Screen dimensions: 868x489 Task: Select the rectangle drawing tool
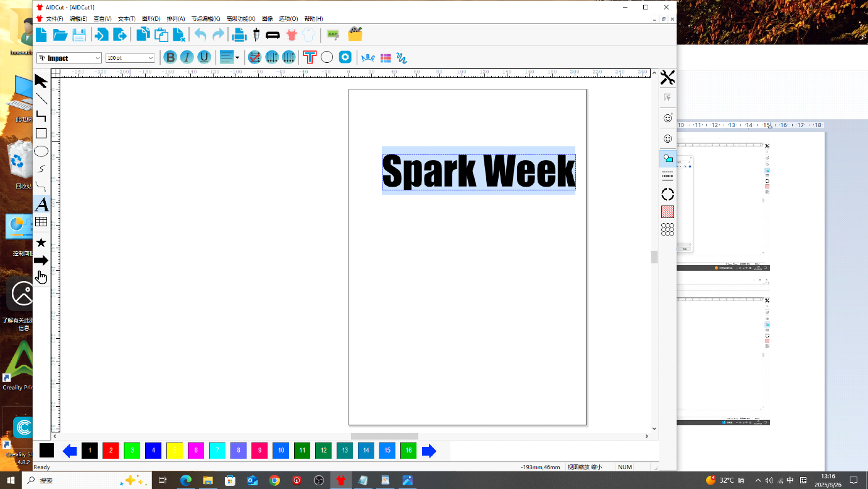click(x=41, y=133)
